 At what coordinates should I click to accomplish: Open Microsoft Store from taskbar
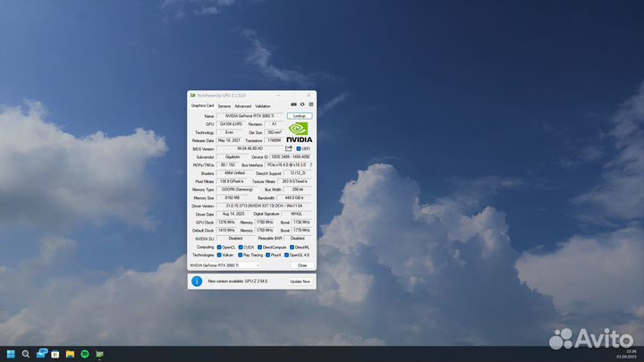[55, 354]
